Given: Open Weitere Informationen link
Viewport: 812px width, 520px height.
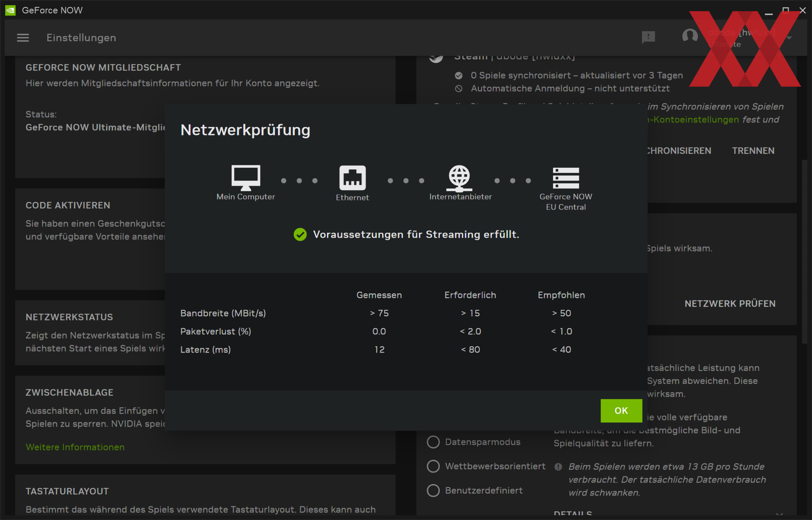Looking at the screenshot, I should tap(75, 447).
